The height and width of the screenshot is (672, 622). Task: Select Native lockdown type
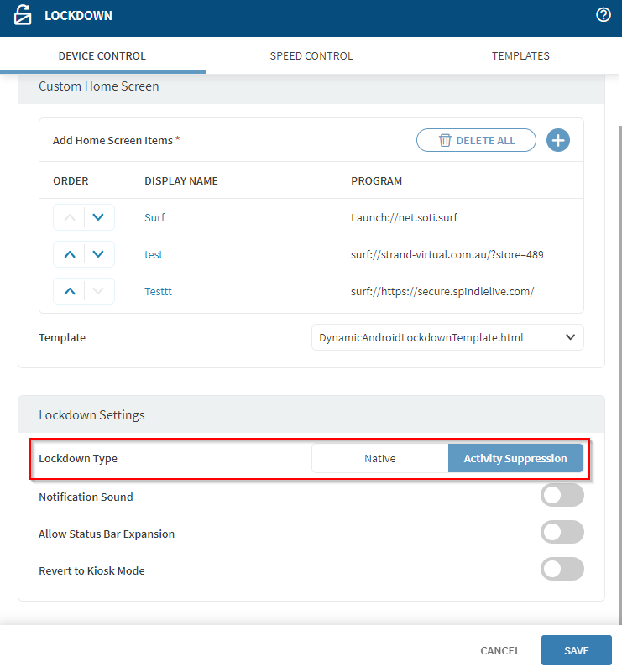379,458
